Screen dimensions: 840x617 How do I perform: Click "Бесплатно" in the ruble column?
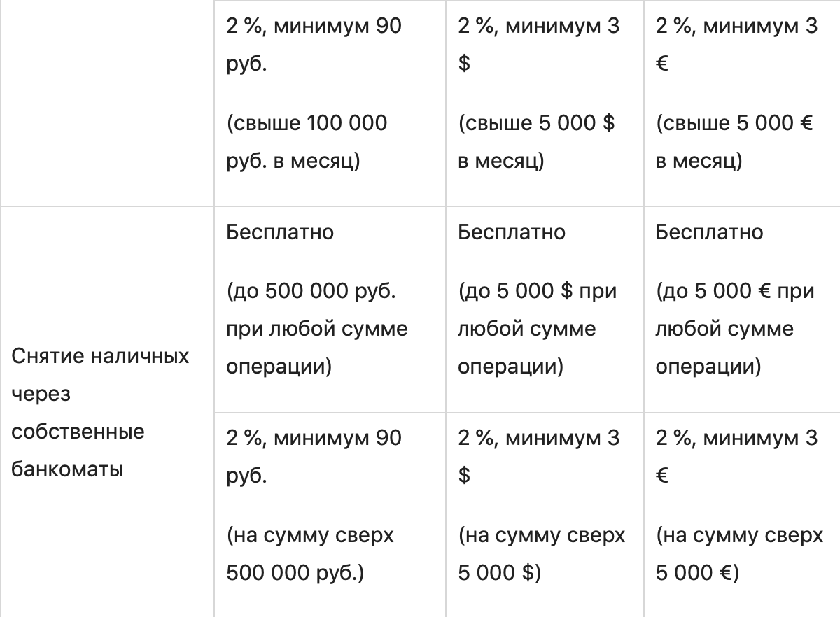[x=280, y=232]
